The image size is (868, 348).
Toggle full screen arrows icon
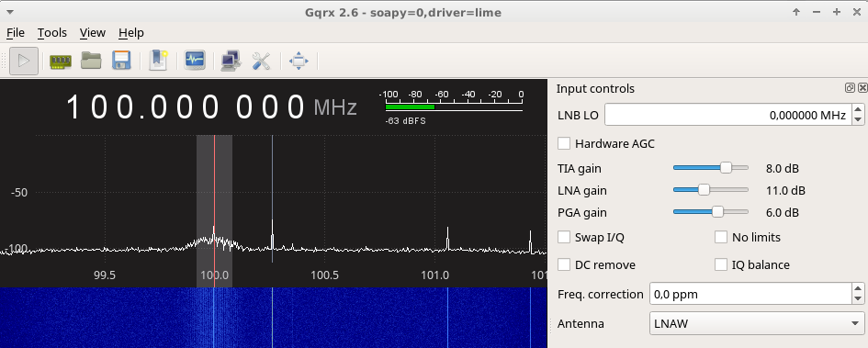[x=299, y=61]
